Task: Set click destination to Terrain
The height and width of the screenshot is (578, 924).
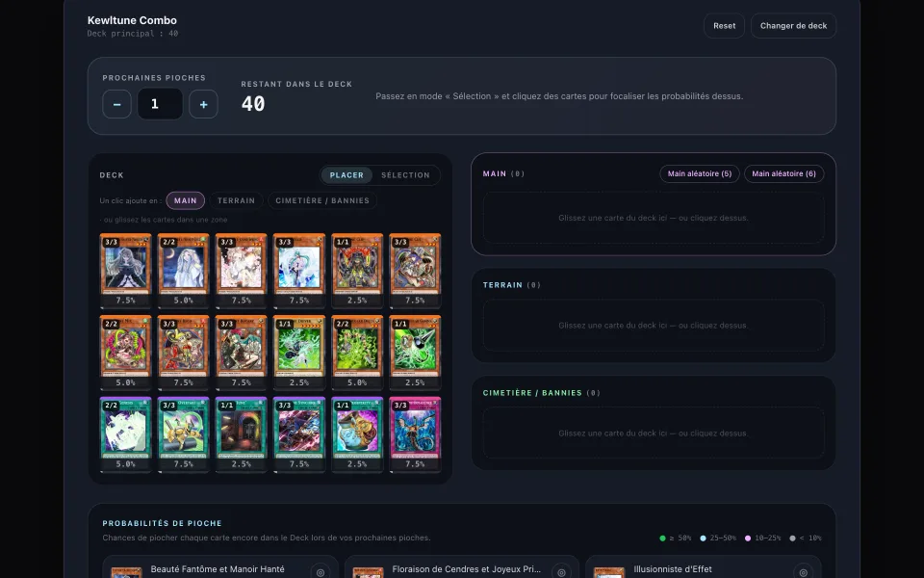Action: 237,200
